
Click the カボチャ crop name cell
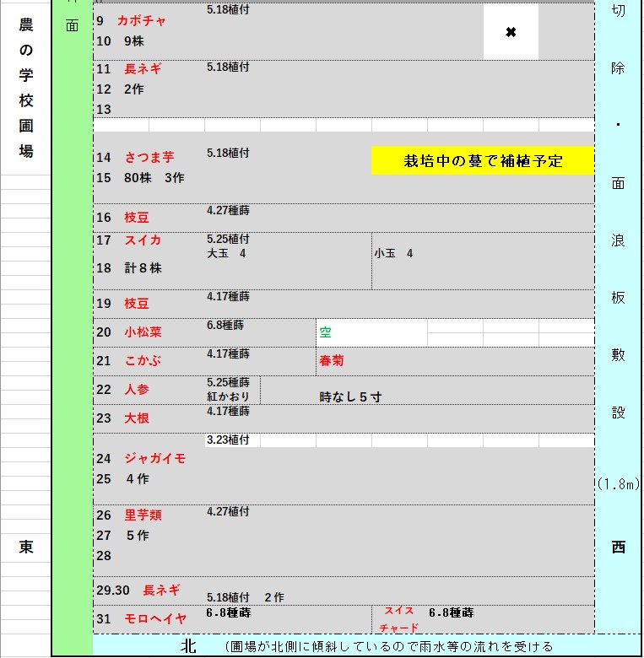coord(142,20)
